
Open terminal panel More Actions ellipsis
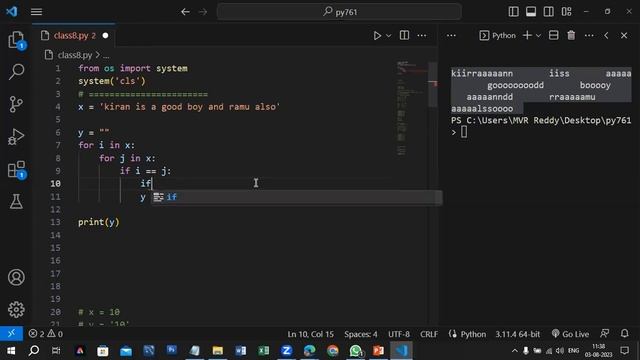pyautogui.click(x=589, y=36)
